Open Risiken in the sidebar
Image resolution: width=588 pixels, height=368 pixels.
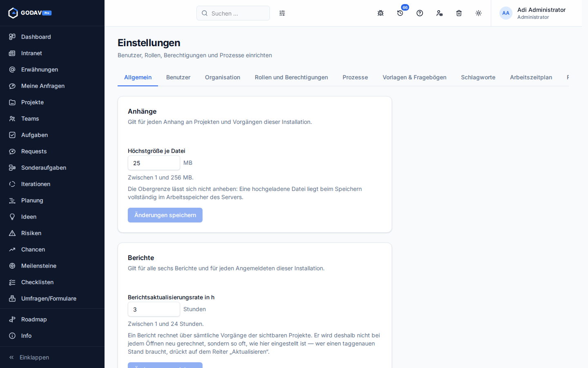[x=52, y=233]
